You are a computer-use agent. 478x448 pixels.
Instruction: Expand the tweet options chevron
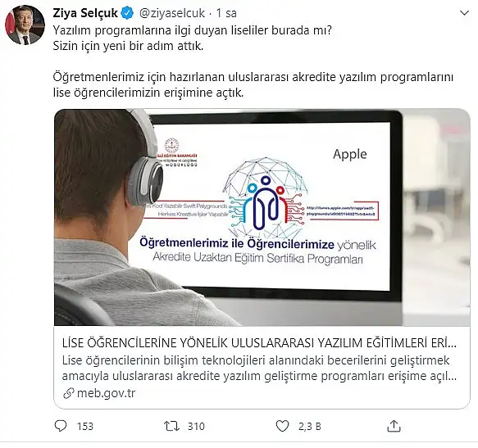coord(464,13)
